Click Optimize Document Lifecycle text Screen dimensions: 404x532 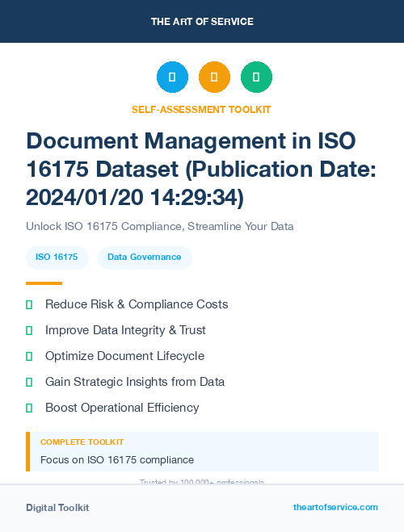(x=124, y=356)
